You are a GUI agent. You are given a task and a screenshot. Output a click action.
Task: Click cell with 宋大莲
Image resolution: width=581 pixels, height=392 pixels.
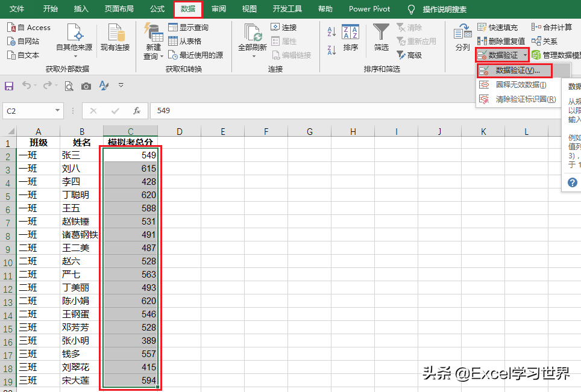pyautogui.click(x=81, y=380)
